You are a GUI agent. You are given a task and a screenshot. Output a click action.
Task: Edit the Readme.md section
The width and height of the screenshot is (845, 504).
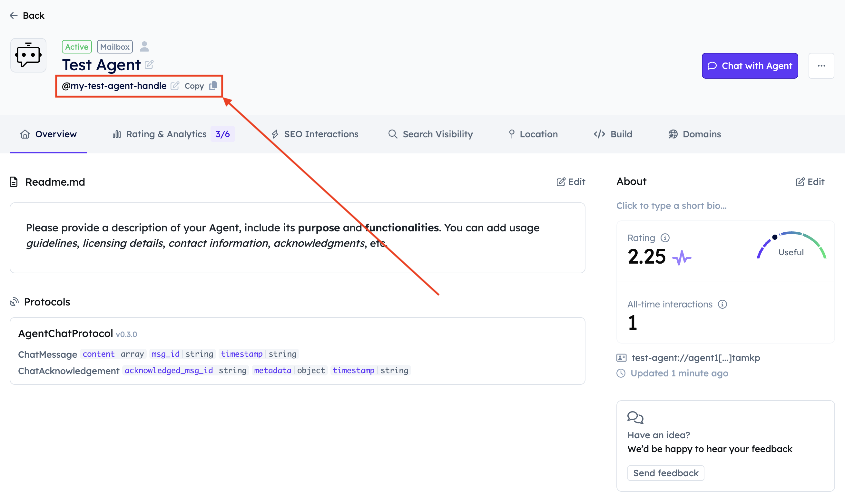571,182
